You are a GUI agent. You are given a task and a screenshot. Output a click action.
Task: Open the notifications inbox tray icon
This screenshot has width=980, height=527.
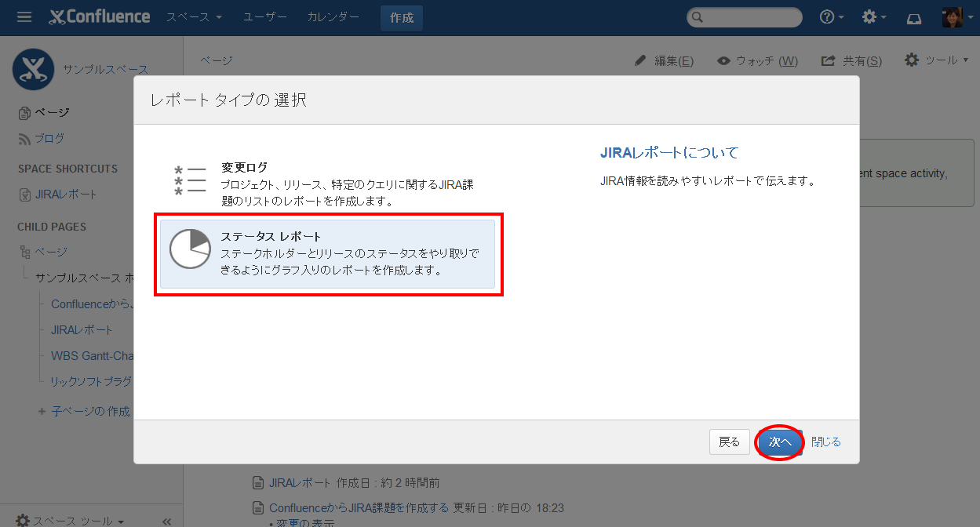[914, 18]
